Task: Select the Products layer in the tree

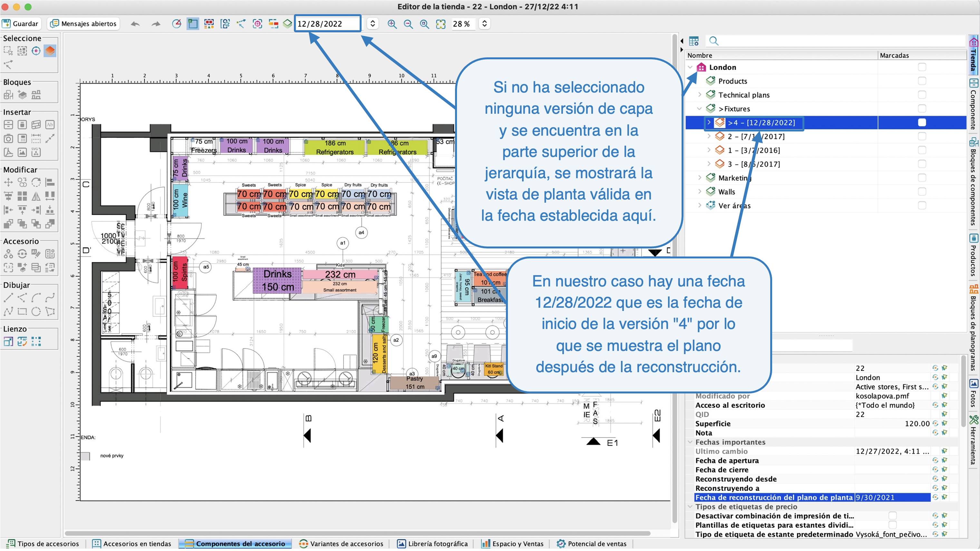Action: coord(732,81)
